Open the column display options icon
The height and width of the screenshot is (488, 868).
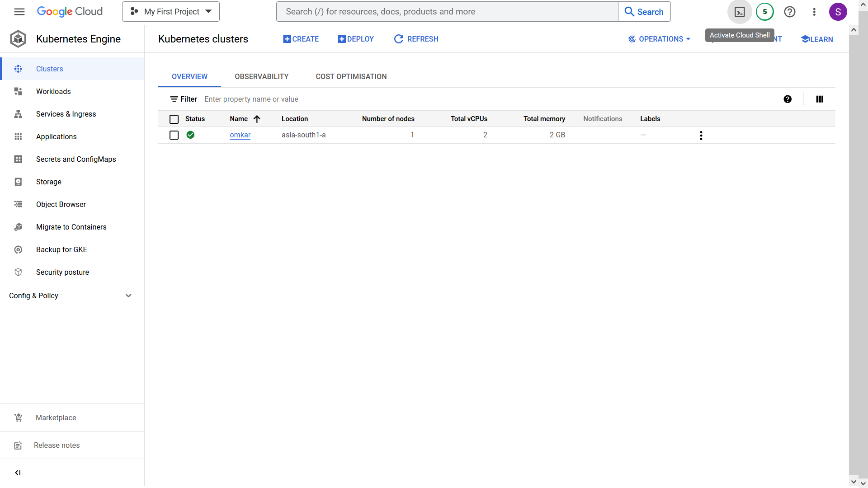(x=820, y=99)
